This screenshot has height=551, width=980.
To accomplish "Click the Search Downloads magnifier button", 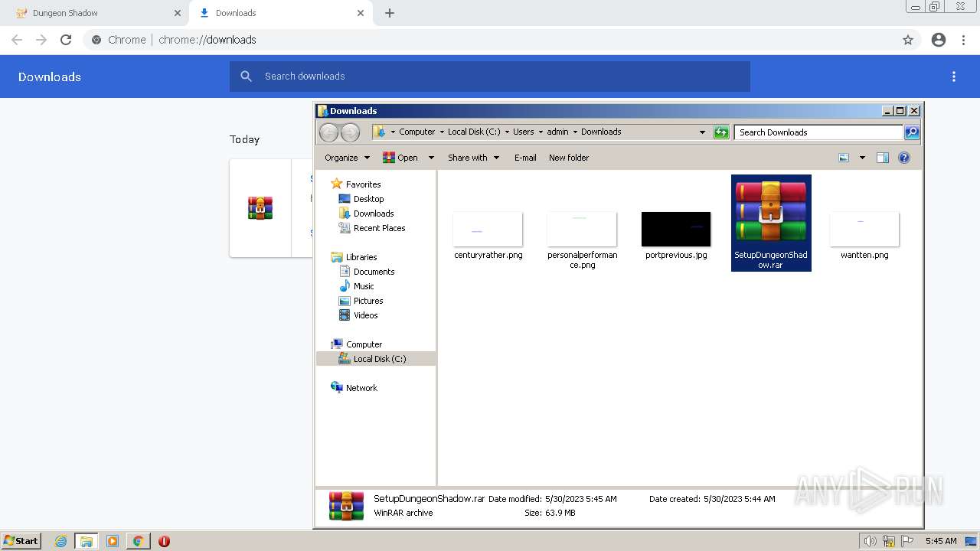I will coord(911,132).
